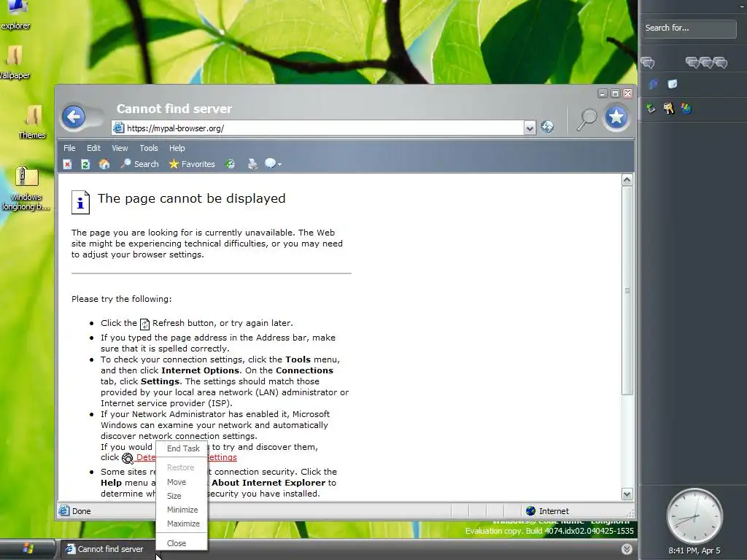
Task: Click the blue swirl icon in the sidebar
Action: point(654,85)
